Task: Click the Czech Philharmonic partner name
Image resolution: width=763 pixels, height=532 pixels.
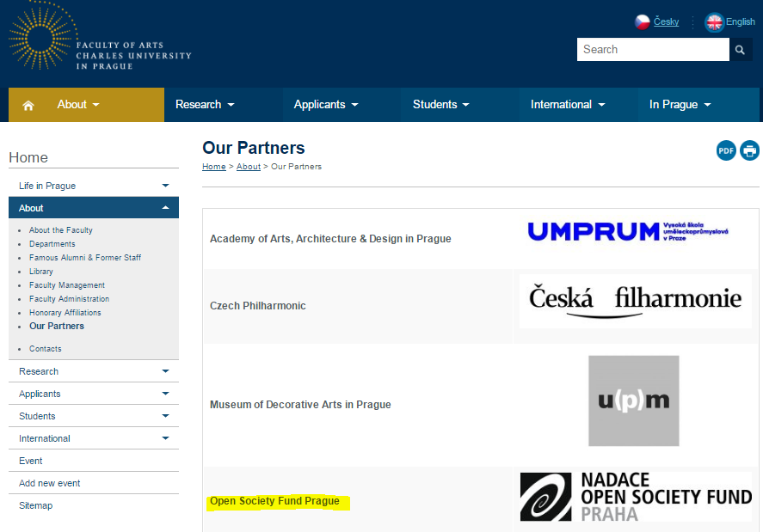Action: 258,306
